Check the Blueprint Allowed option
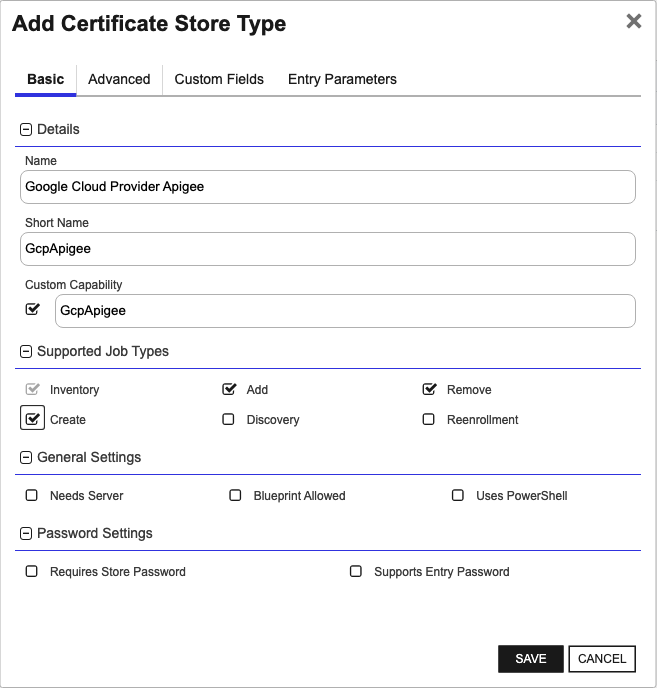Viewport: 657px width, 688px height. [x=235, y=495]
